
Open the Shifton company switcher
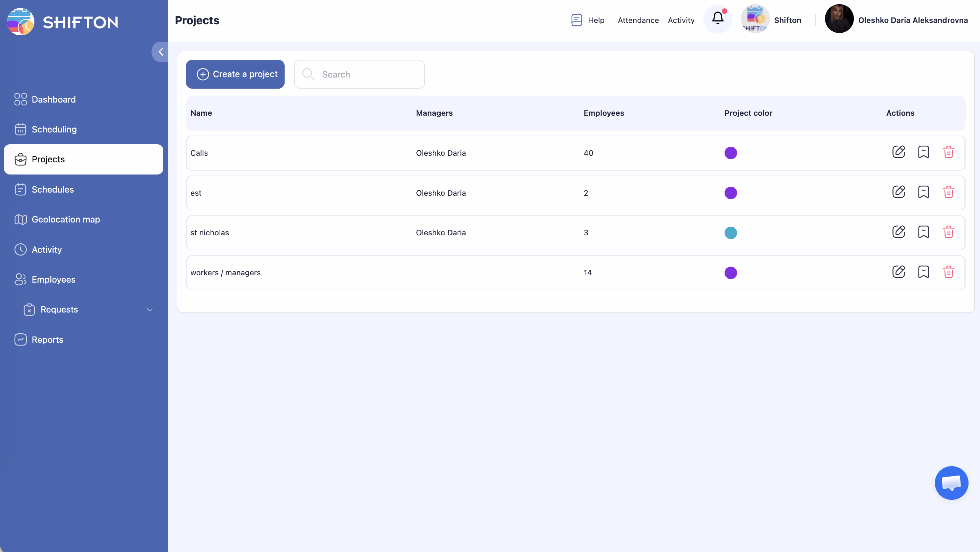(x=771, y=20)
